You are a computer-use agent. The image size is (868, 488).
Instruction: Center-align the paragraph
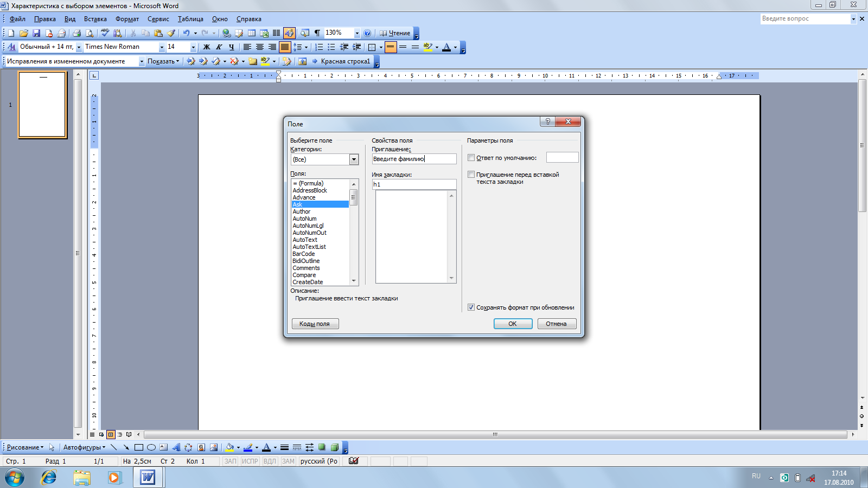pyautogui.click(x=260, y=47)
